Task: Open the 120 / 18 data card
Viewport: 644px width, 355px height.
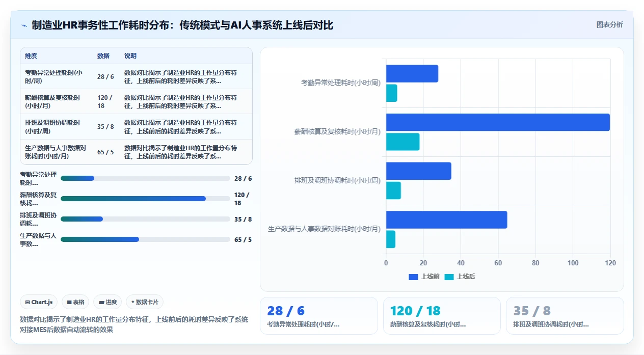Action: tap(442, 316)
